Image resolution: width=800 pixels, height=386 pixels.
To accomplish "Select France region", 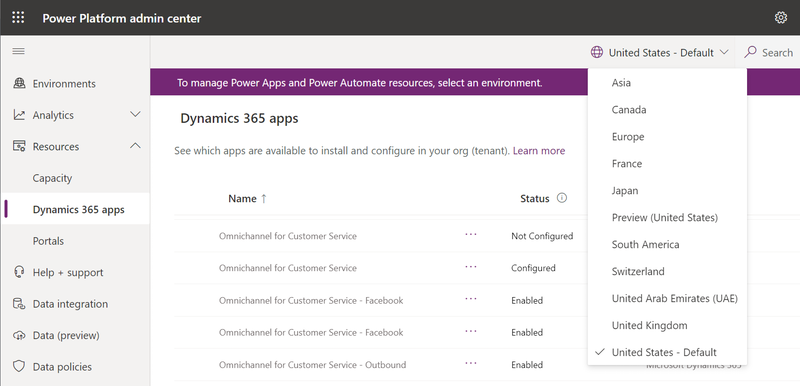I will tap(667, 164).
